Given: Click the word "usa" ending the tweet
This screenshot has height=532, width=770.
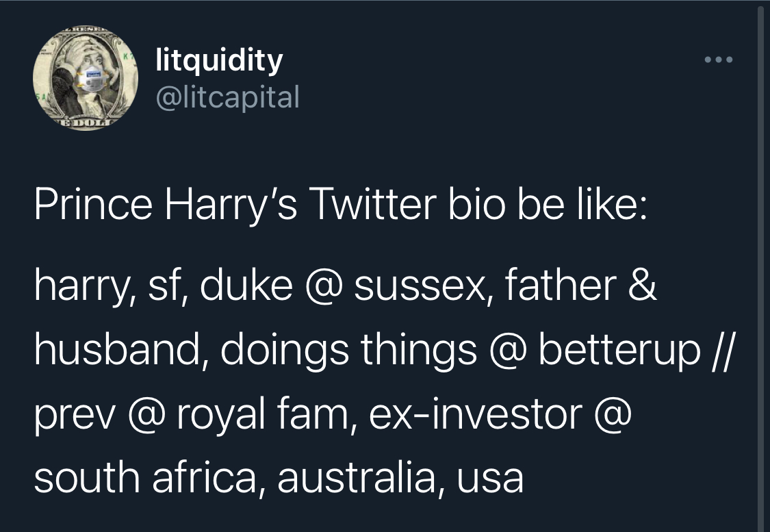Looking at the screenshot, I should coord(489,478).
